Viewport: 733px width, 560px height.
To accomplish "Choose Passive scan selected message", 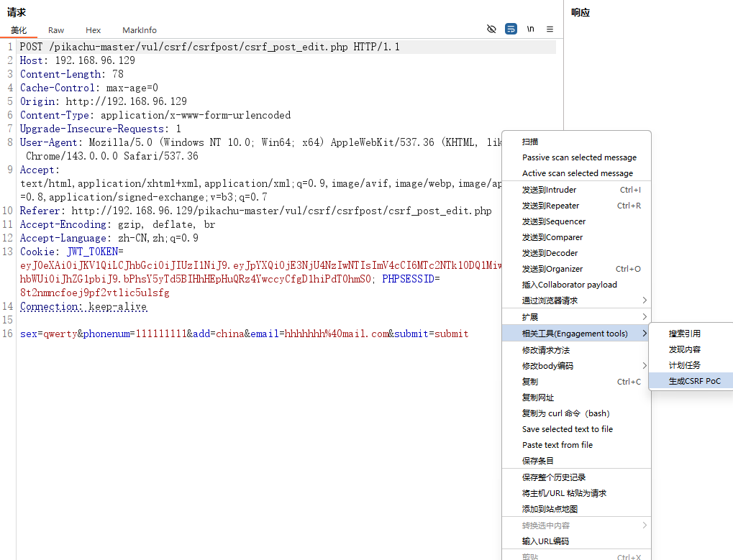I will 579,157.
